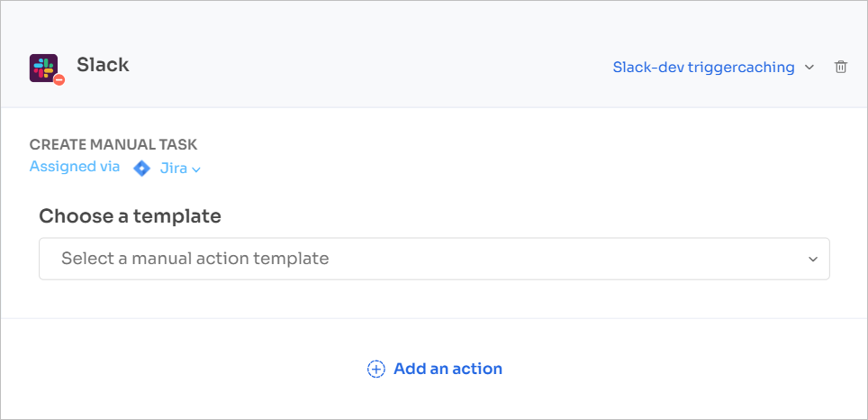Click the Choose a template heading

(130, 216)
